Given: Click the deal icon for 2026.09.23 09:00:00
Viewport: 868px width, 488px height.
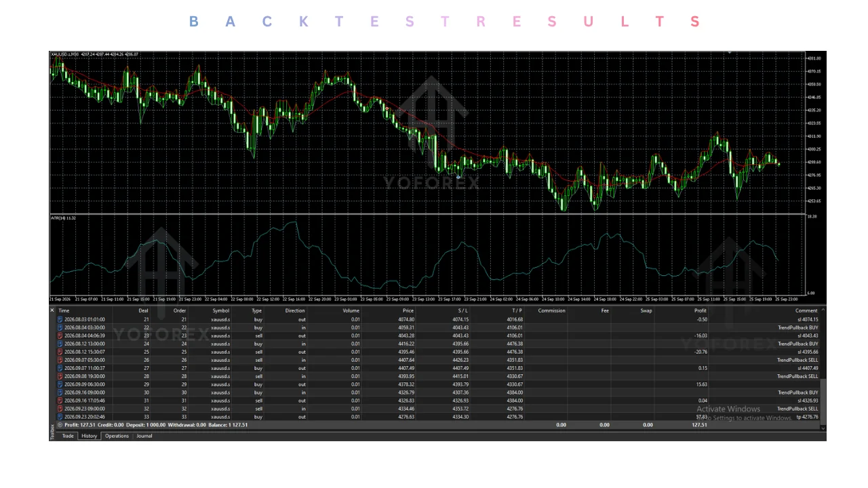Looking at the screenshot, I should [x=60, y=409].
